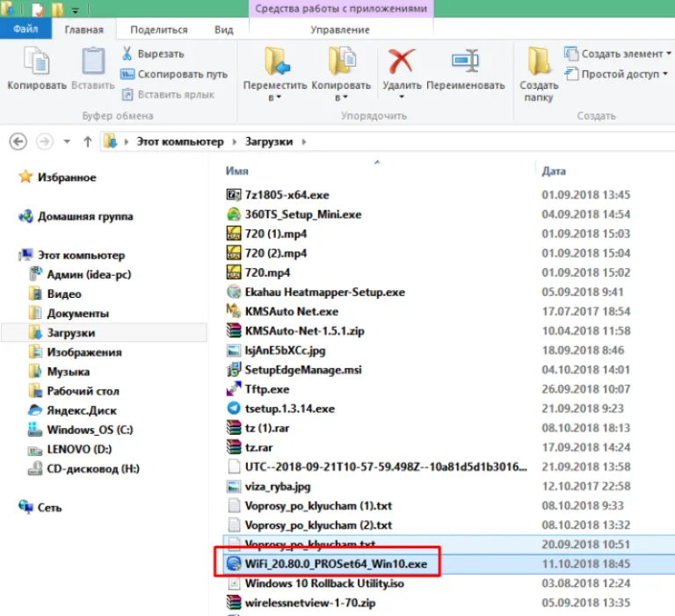The image size is (675, 616).
Task: Open Windows_OS (C:) drive
Action: (81, 430)
